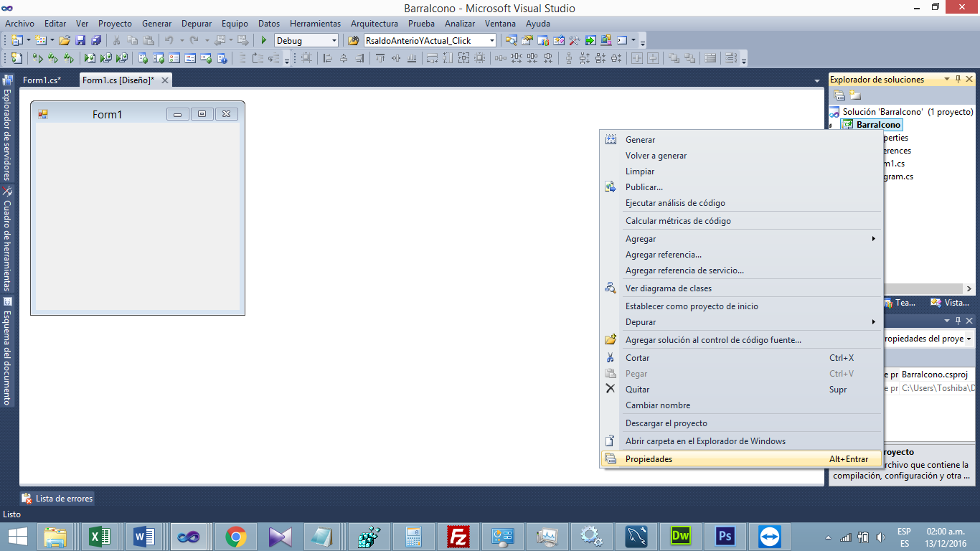Switch to the Form1.cs tab
Screen dimensions: 980x551
tap(41, 80)
